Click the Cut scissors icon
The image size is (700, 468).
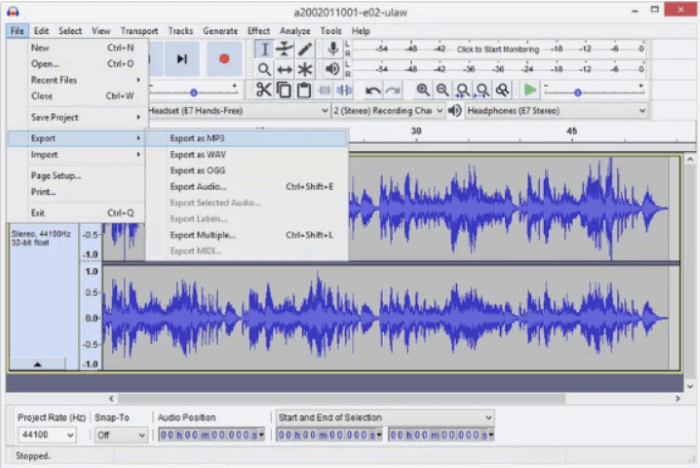pos(263,90)
